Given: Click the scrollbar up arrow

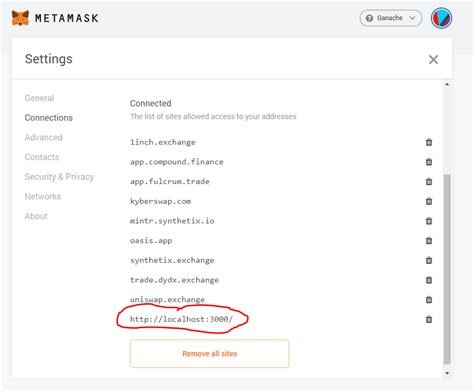Looking at the screenshot, I should pyautogui.click(x=447, y=84).
